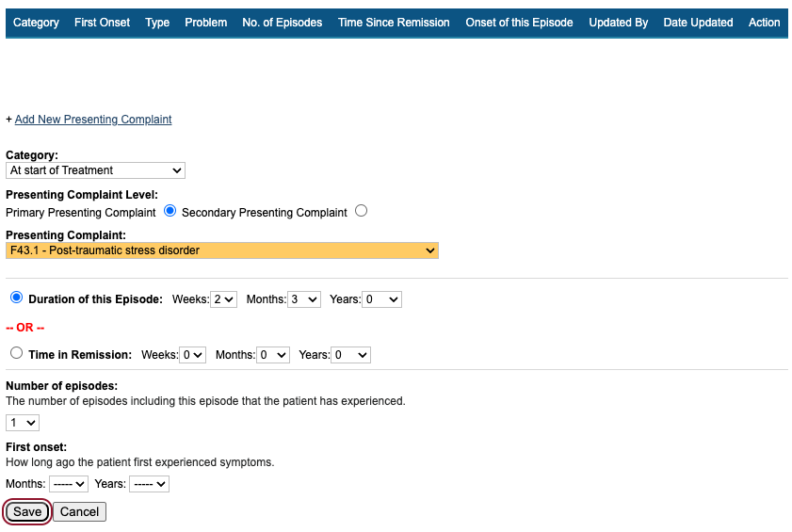Expand Remission Years dropdown
This screenshot has width=792, height=532.
click(x=351, y=355)
